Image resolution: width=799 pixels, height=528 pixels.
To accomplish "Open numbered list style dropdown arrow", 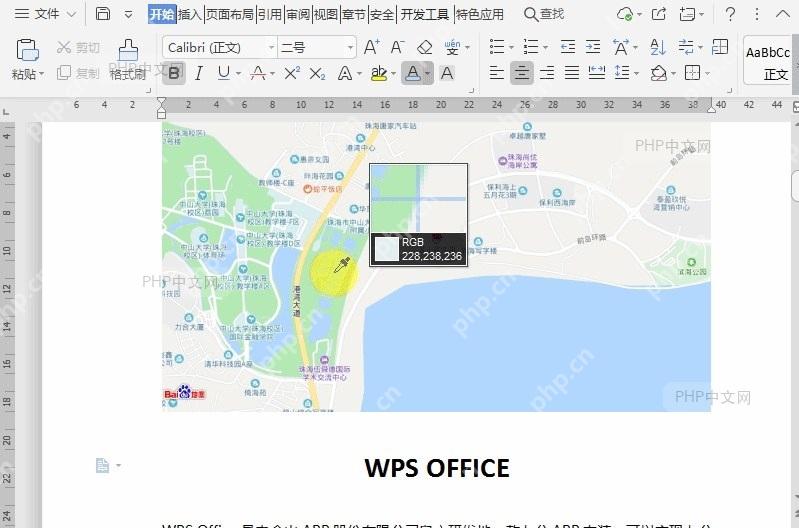I will (545, 48).
